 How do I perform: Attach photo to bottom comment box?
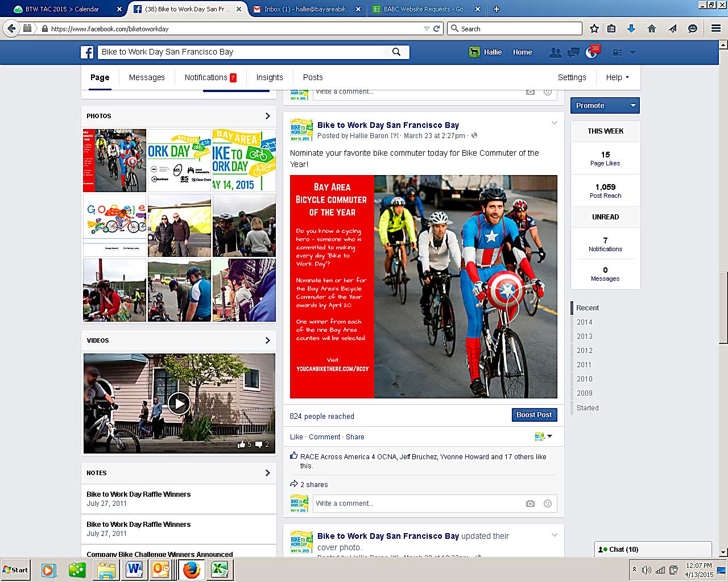point(530,504)
